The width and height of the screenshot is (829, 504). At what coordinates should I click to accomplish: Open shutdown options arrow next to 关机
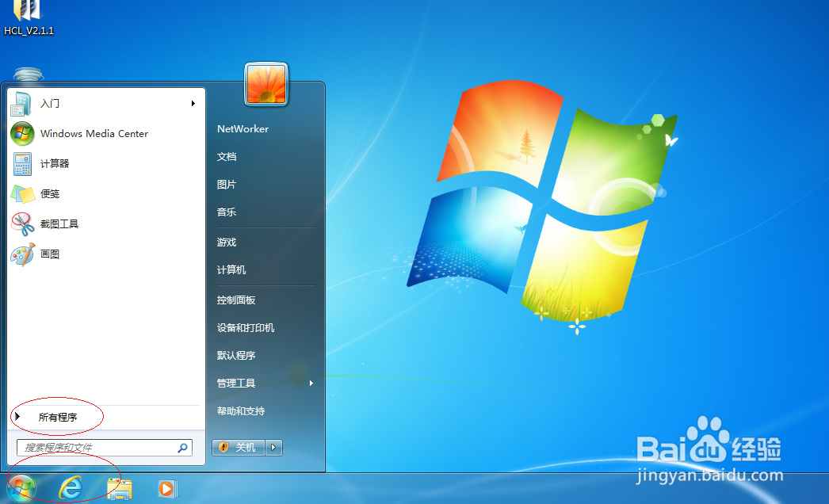[273, 448]
